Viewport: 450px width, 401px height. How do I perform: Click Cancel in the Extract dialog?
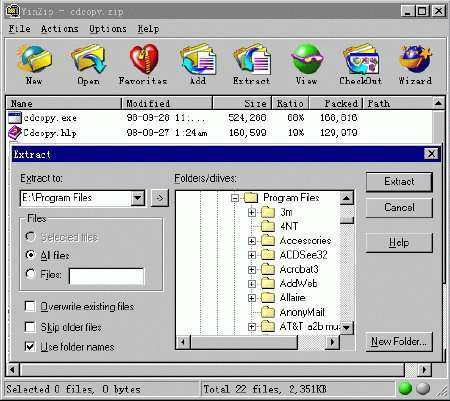pyautogui.click(x=399, y=207)
